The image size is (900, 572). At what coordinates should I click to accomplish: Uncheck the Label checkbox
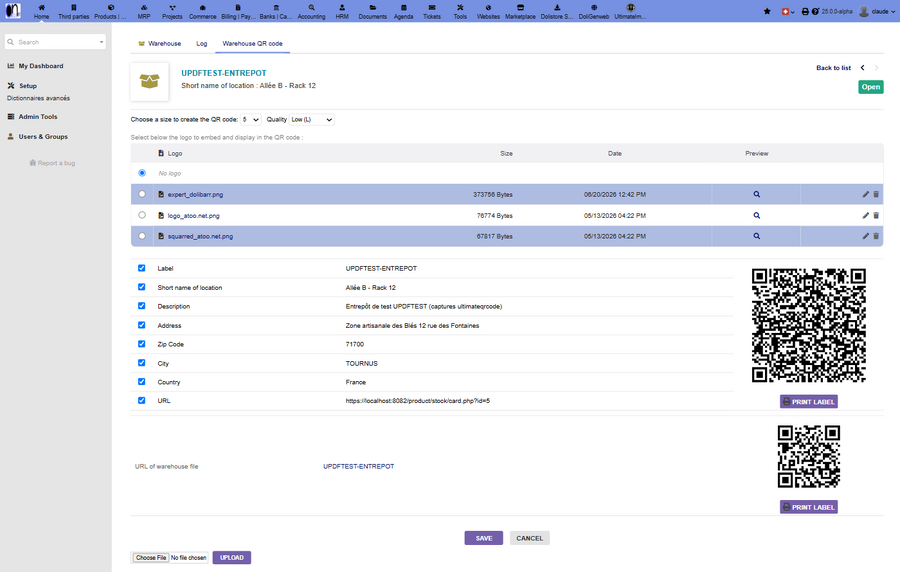[x=142, y=268]
